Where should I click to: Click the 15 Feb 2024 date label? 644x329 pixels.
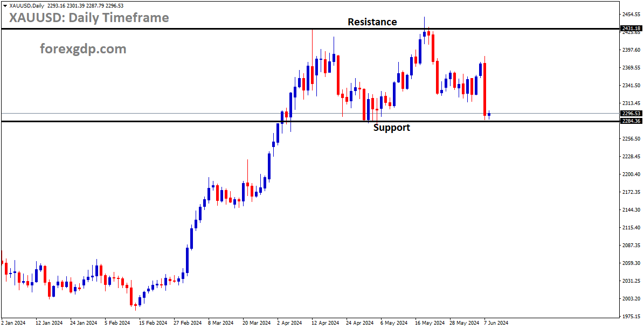click(x=153, y=323)
